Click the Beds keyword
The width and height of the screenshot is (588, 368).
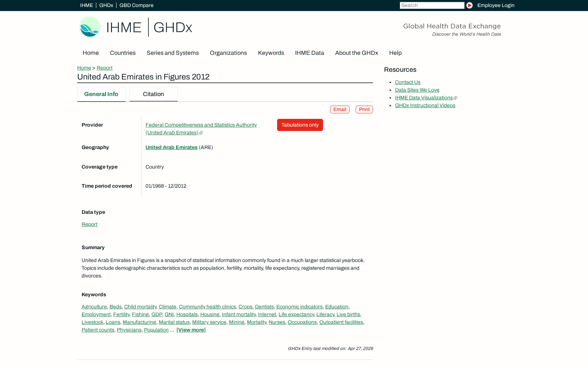(115, 307)
